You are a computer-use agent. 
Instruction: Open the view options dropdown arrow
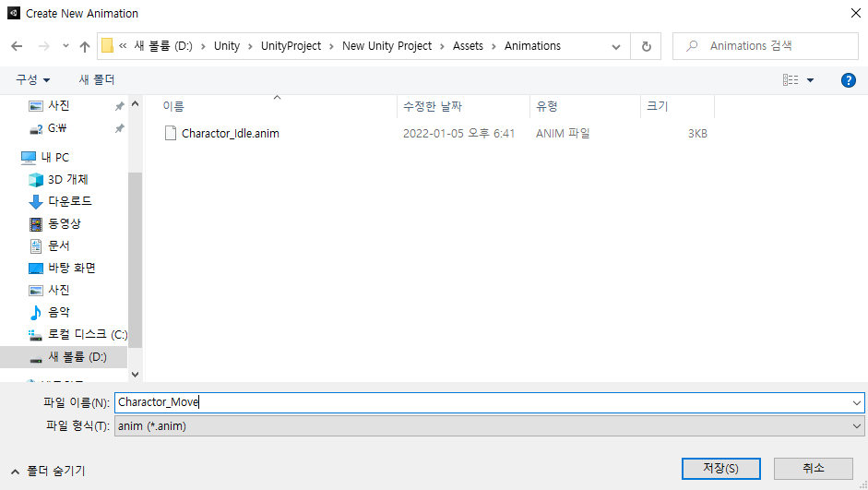pos(811,80)
